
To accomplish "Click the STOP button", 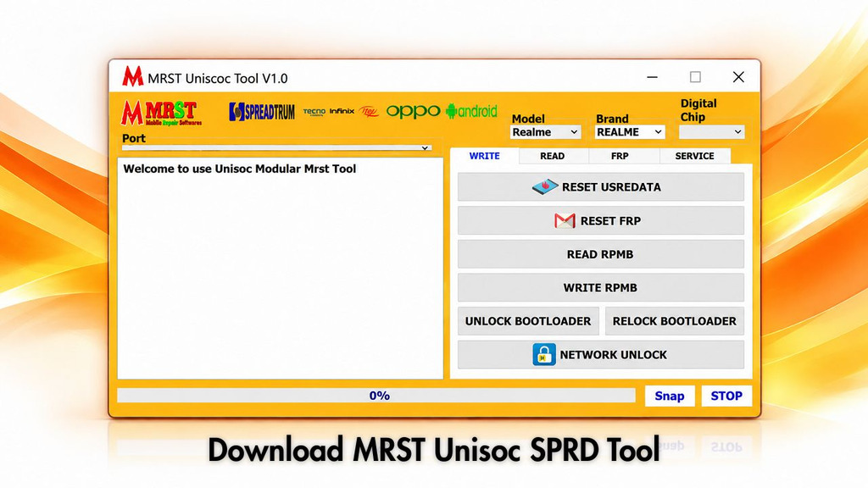I will pos(726,396).
